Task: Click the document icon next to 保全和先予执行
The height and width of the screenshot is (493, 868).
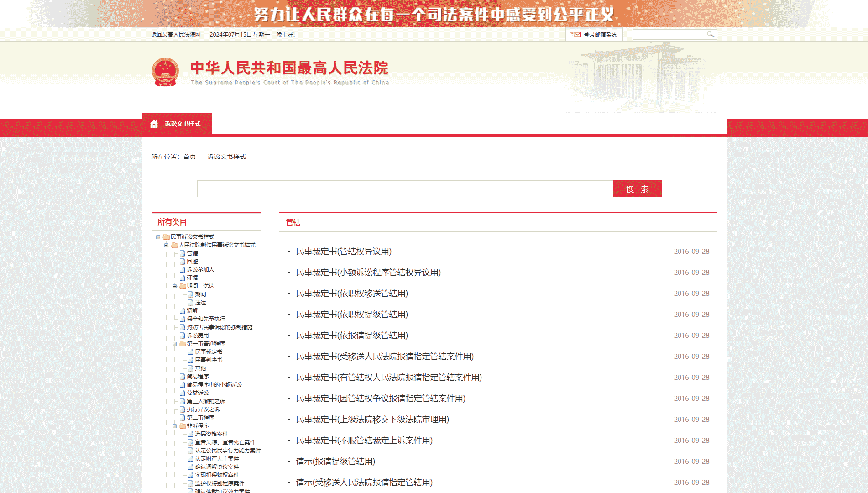Action: point(183,319)
